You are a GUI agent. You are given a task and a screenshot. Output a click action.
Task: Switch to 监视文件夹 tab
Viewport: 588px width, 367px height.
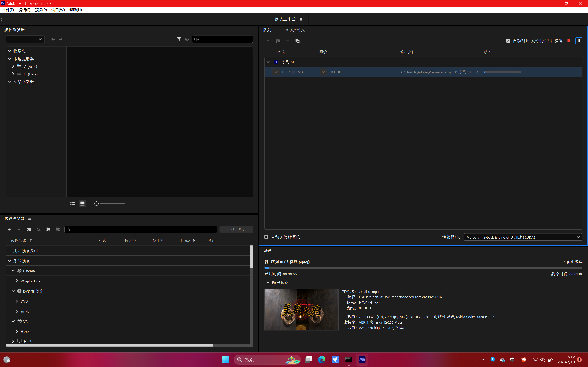294,30
